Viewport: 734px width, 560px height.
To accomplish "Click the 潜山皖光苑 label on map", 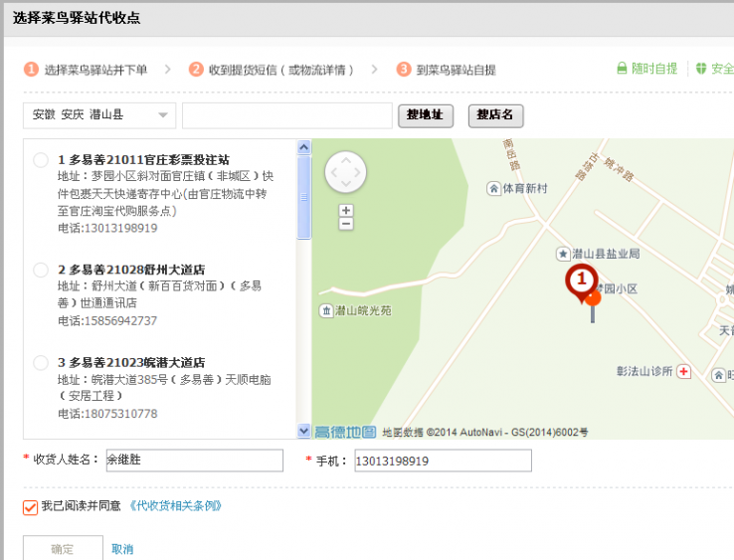I will [363, 310].
